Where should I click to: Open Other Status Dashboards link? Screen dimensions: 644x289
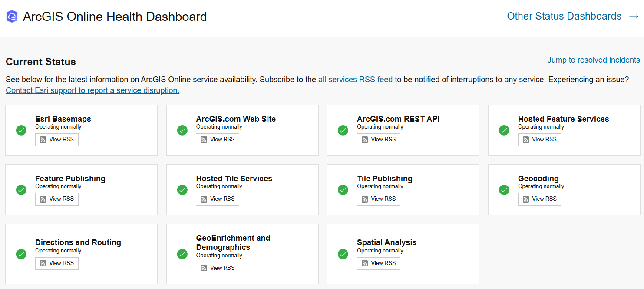[564, 16]
